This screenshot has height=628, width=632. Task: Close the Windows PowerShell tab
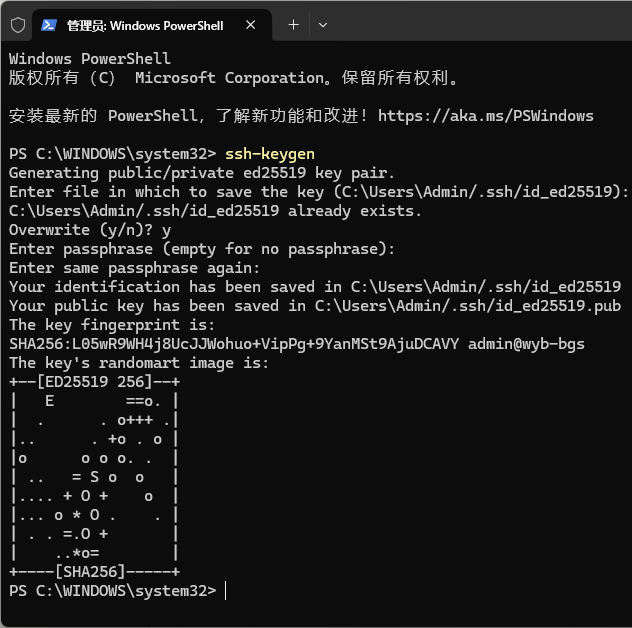[x=252, y=25]
